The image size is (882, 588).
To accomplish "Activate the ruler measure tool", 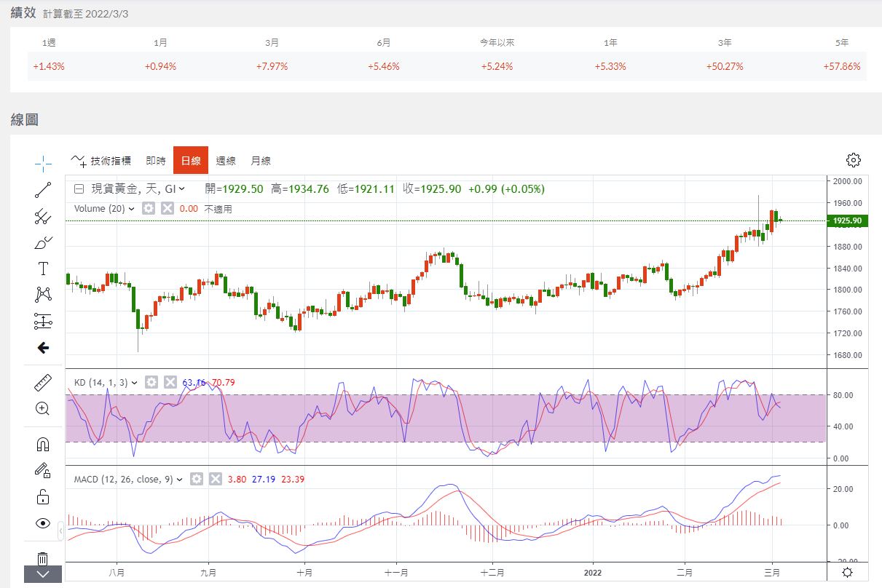I will pyautogui.click(x=43, y=383).
